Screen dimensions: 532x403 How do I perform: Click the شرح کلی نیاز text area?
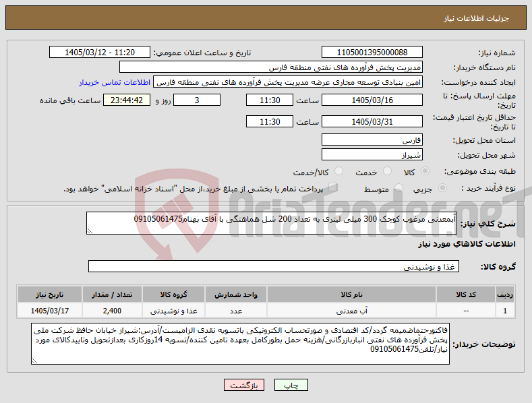pos(272,223)
